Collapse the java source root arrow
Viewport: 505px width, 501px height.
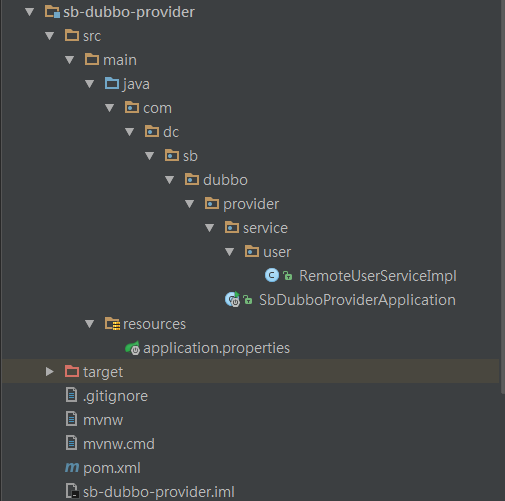pyautogui.click(x=90, y=84)
